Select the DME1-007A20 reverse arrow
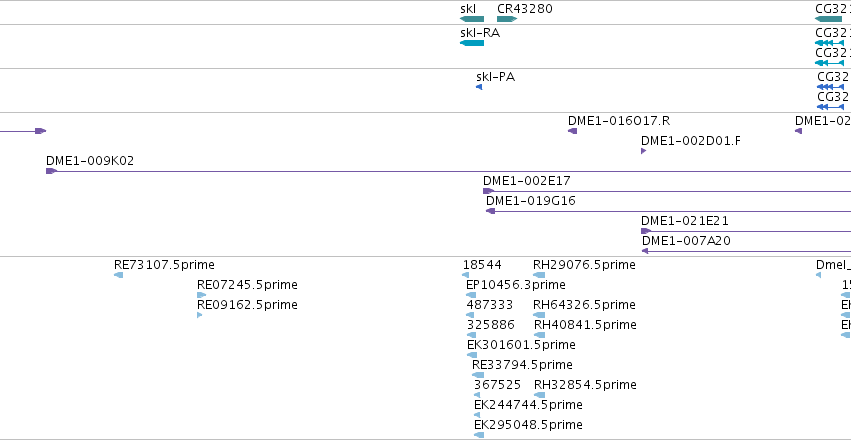Image resolution: width=851 pixels, height=440 pixels. click(x=645, y=251)
